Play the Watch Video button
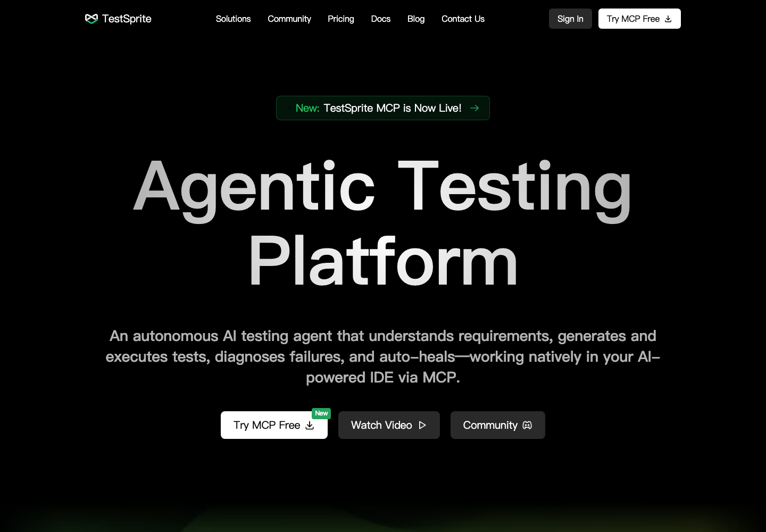 [389, 425]
